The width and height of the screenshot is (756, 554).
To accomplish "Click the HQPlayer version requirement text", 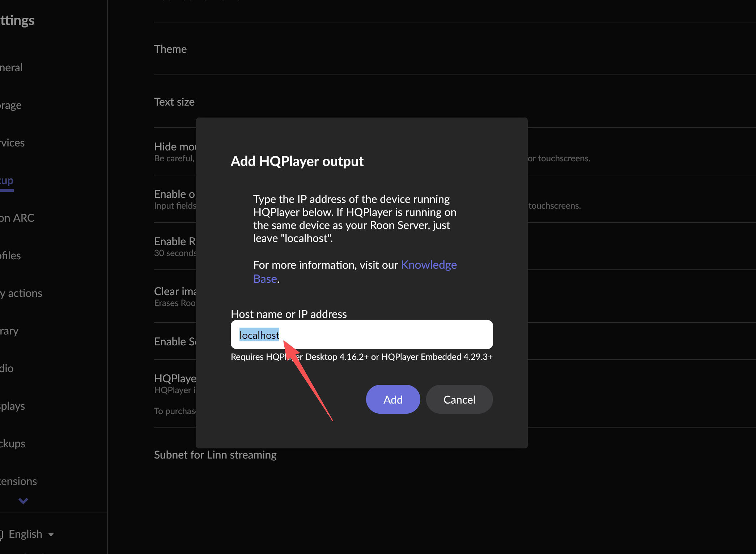I will click(x=362, y=357).
